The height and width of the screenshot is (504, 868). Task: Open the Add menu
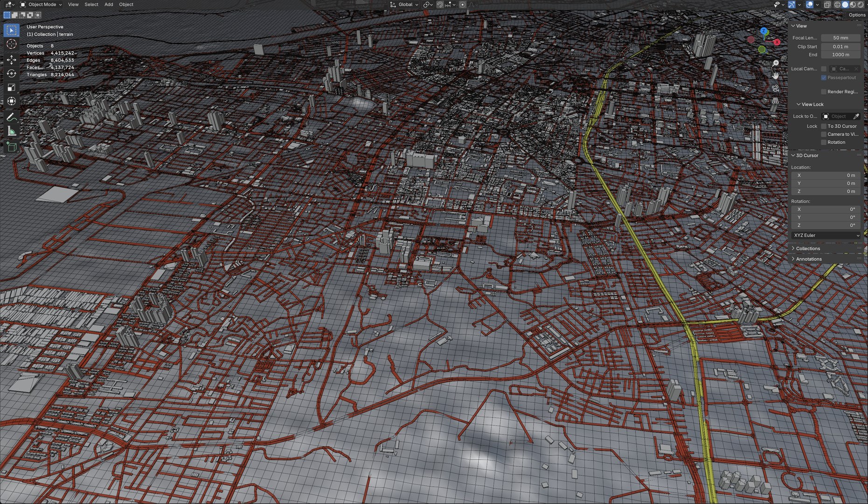[x=109, y=5]
